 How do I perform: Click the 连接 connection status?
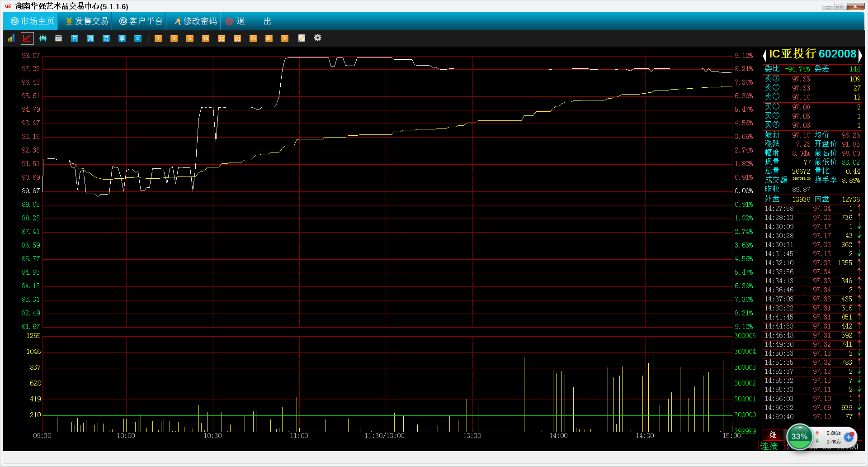(x=769, y=446)
